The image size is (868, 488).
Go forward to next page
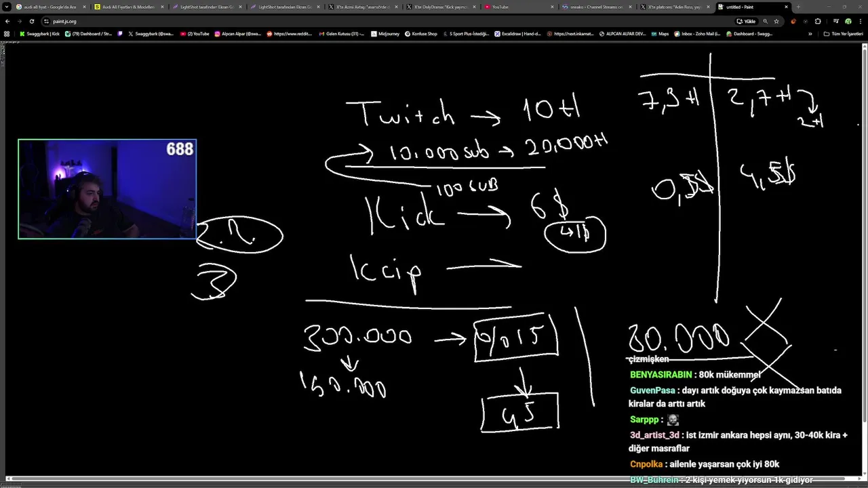pyautogui.click(x=19, y=21)
